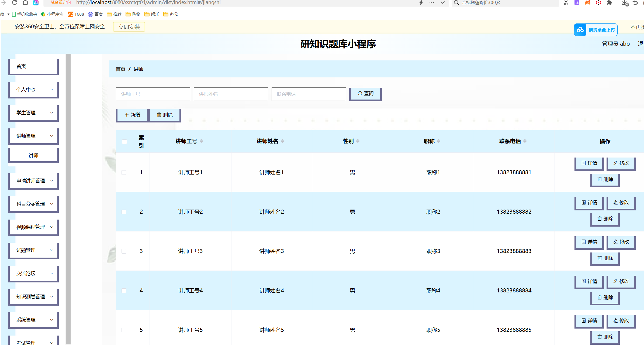Open the purple translate extension icon

(x=577, y=3)
